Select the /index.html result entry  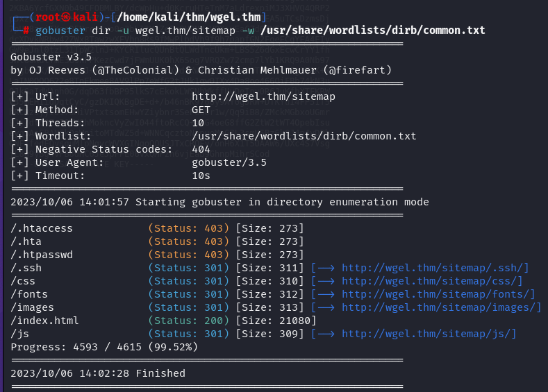point(45,321)
